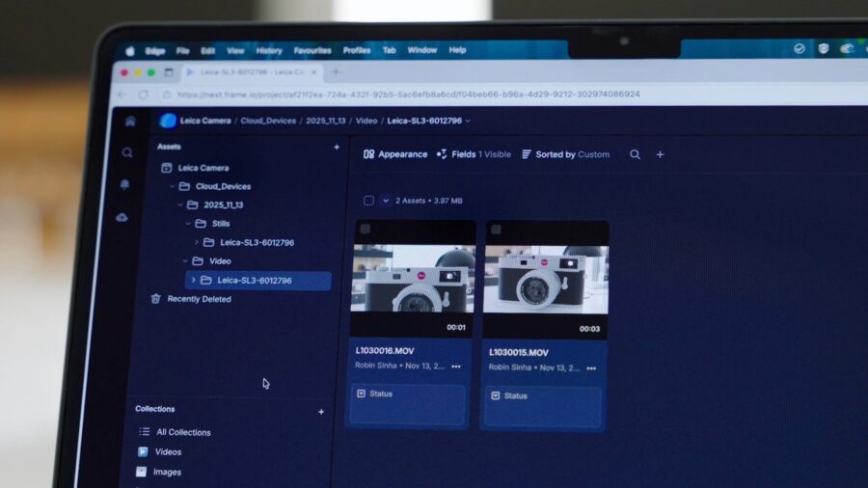Open the L1030015.MOV video thumbnail
Screen dimensions: 868x488
(546, 280)
